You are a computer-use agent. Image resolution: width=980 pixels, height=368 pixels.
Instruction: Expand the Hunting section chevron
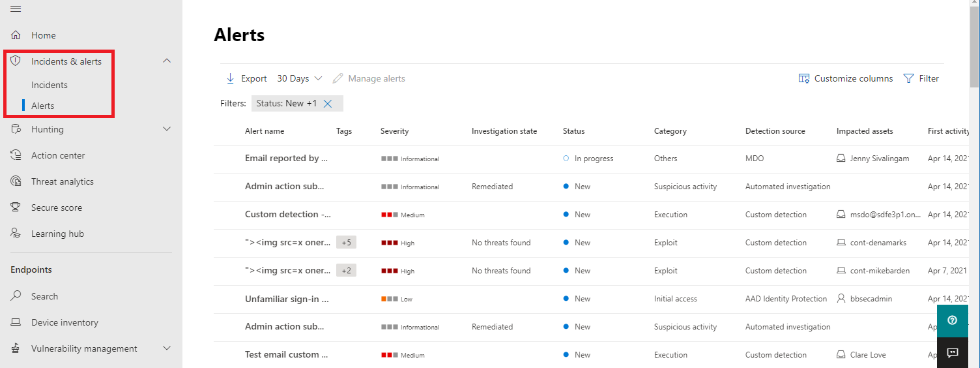click(167, 129)
